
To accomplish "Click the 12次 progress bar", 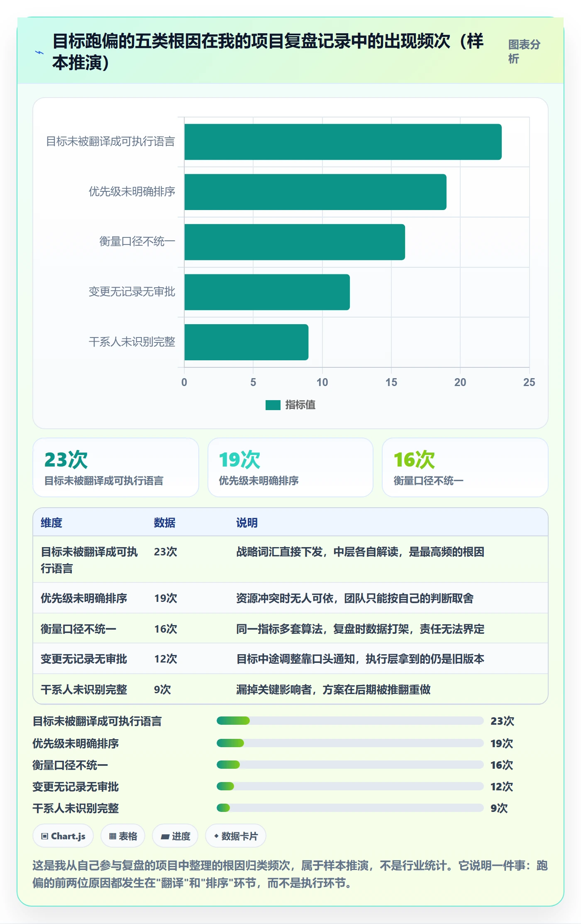I will coord(350,786).
